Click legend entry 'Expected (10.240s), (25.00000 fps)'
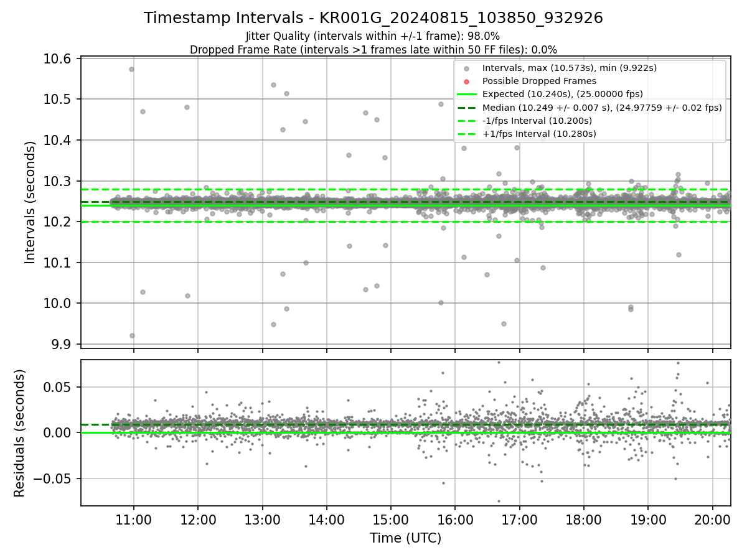747x560 pixels. coord(563,94)
